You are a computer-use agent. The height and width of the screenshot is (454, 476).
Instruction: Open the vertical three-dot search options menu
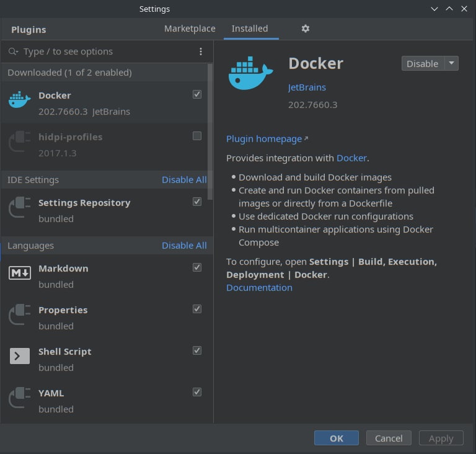pyautogui.click(x=201, y=51)
